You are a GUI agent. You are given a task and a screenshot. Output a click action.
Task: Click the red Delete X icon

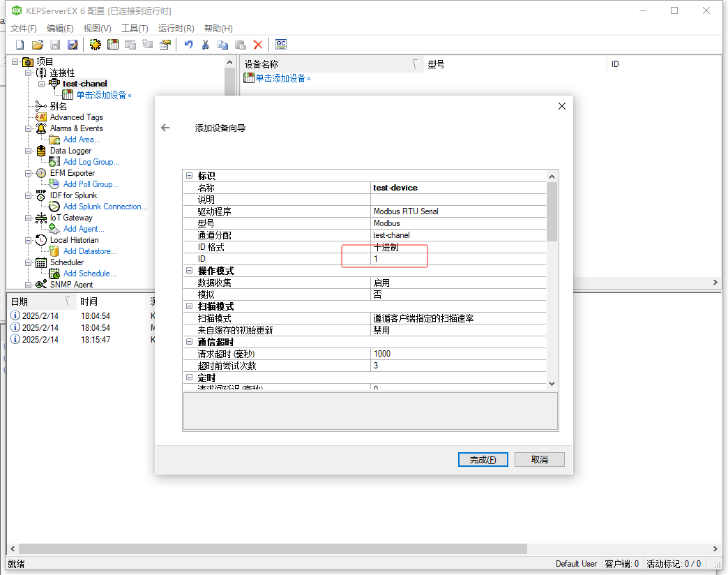click(258, 45)
